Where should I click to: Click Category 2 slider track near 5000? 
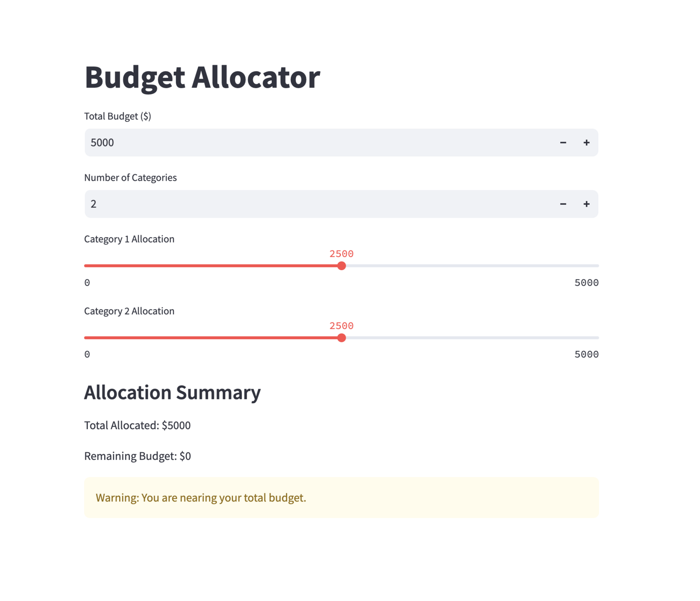(x=592, y=338)
